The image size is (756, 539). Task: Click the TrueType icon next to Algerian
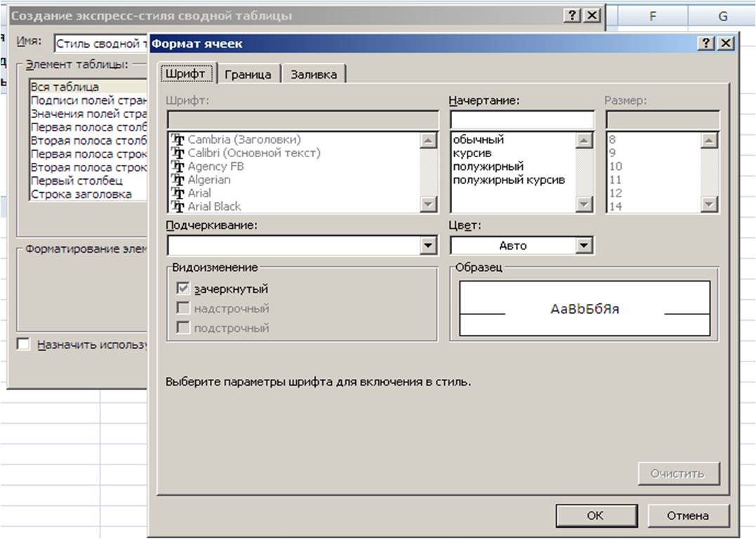pos(177,180)
